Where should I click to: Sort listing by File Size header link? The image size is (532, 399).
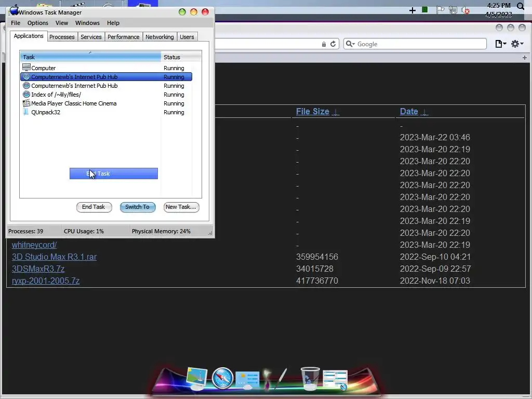click(x=312, y=111)
